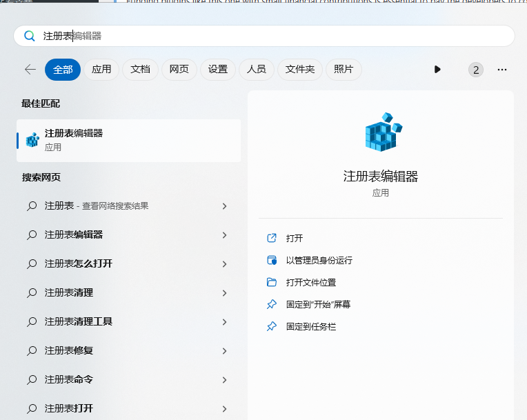Click inside the 注册表 search text field
Viewport: 527px width, 420px height.
pyautogui.click(x=264, y=36)
